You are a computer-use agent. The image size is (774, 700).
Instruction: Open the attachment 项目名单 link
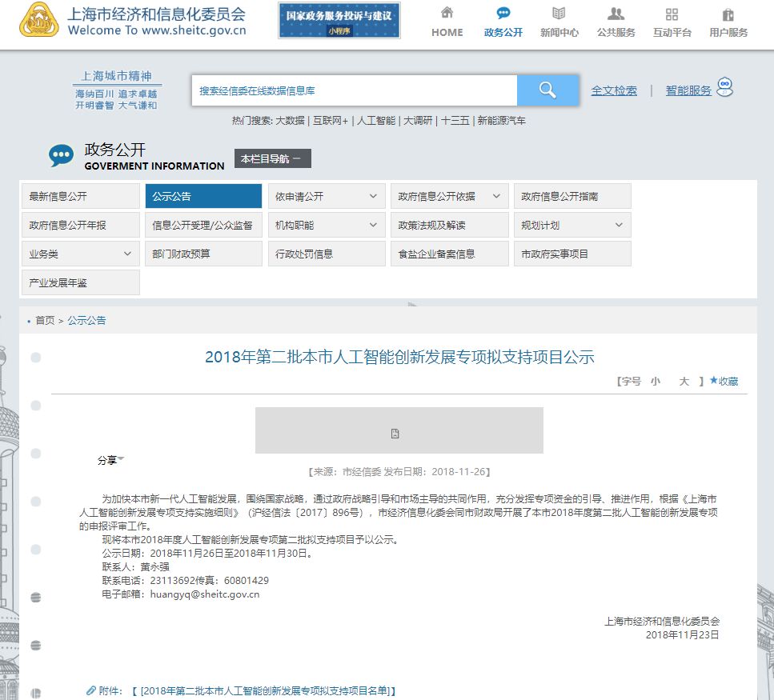click(x=268, y=690)
